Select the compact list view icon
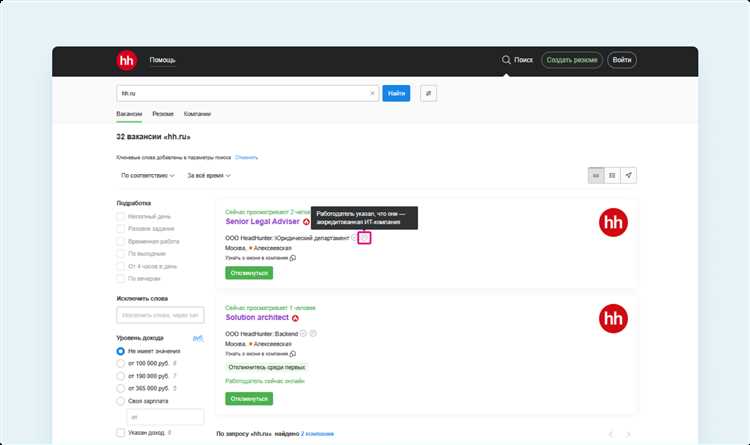Viewport: 750px width, 445px height. point(612,175)
